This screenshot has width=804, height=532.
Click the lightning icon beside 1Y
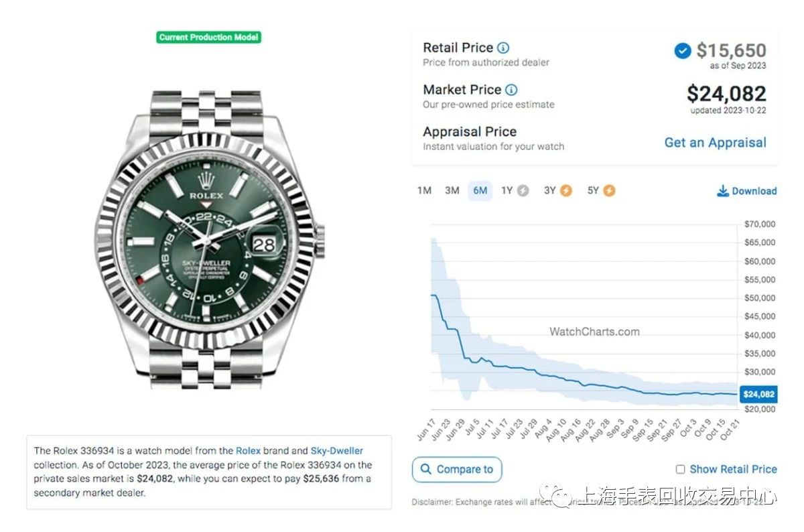tap(523, 191)
